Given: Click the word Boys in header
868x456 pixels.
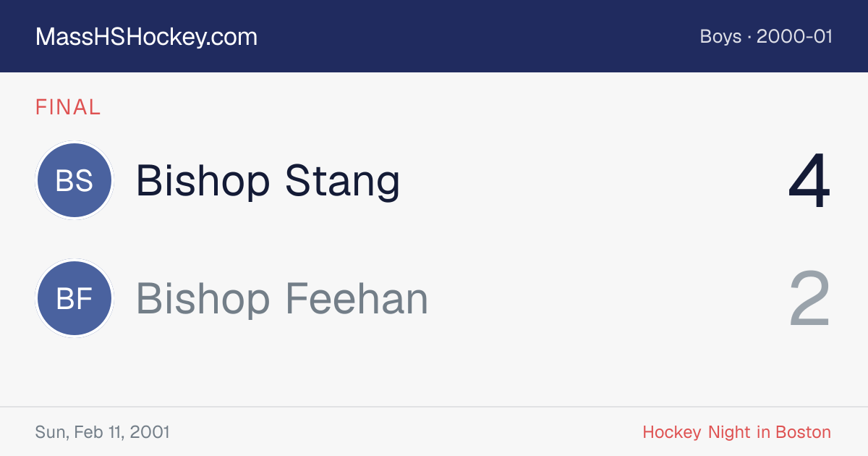Looking at the screenshot, I should point(720,36).
